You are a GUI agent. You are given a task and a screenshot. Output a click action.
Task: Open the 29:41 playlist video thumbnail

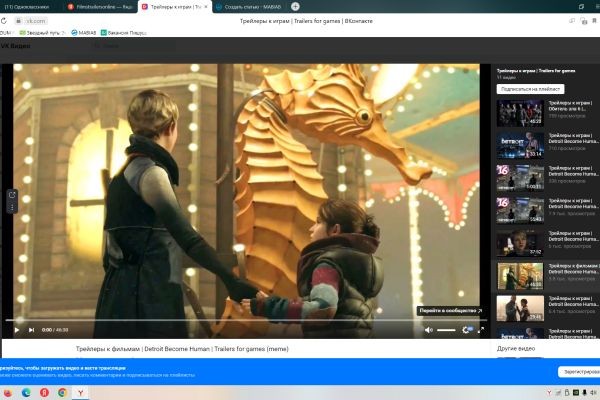coord(520,309)
